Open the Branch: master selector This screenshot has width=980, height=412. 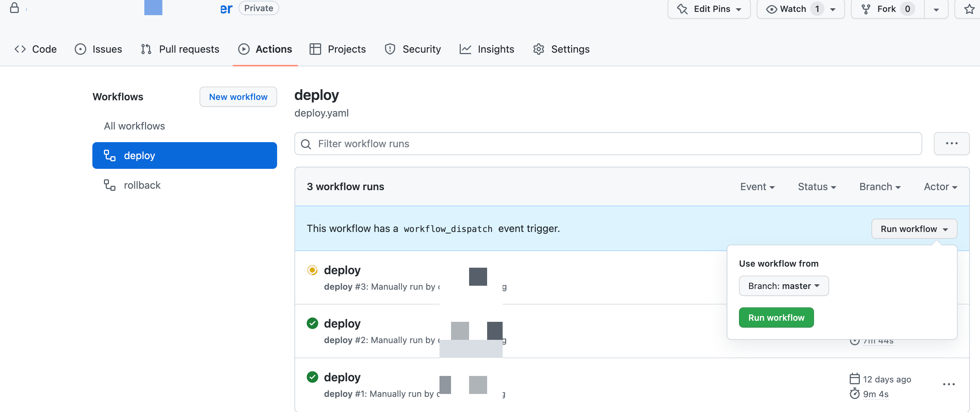(783, 286)
